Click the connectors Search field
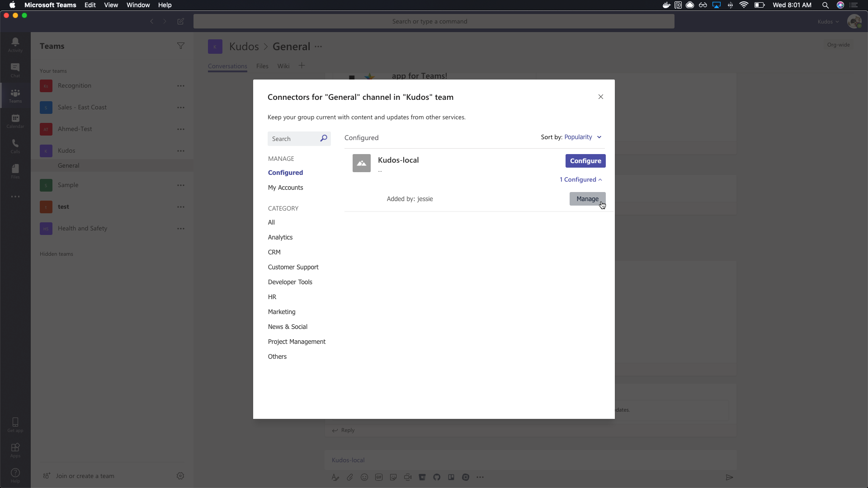 [299, 139]
